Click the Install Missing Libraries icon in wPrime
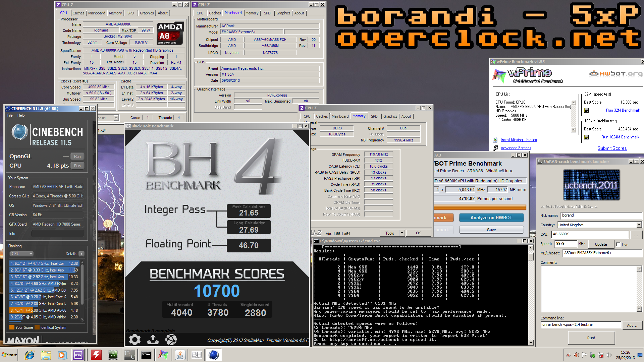 [495, 140]
